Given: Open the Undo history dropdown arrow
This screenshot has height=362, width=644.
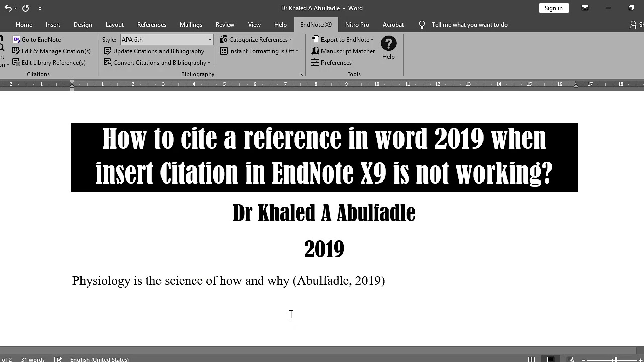Looking at the screenshot, I should [16, 8].
